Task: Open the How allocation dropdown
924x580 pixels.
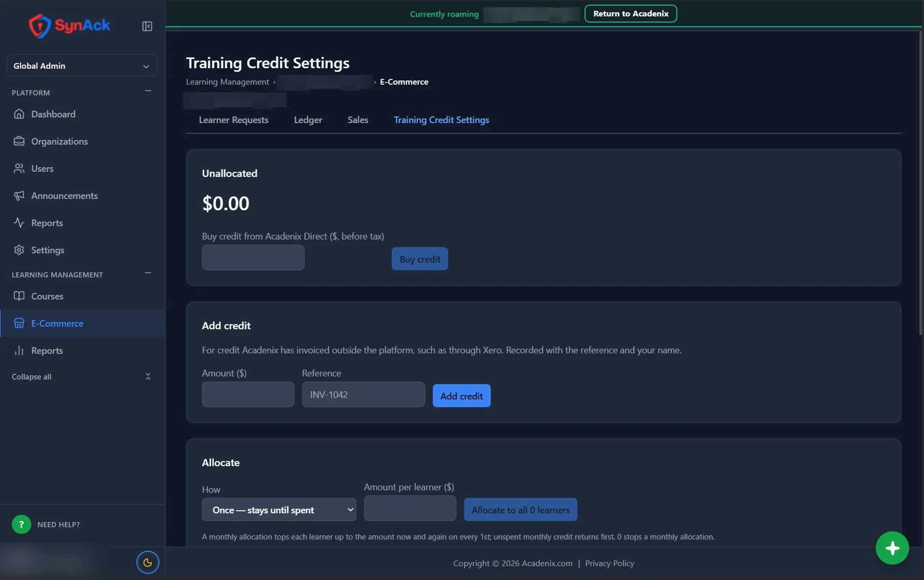Action: click(x=279, y=510)
